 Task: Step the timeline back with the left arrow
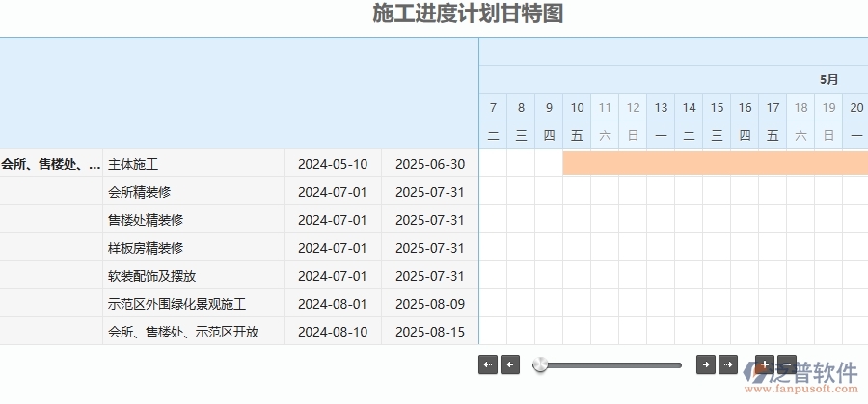point(510,364)
